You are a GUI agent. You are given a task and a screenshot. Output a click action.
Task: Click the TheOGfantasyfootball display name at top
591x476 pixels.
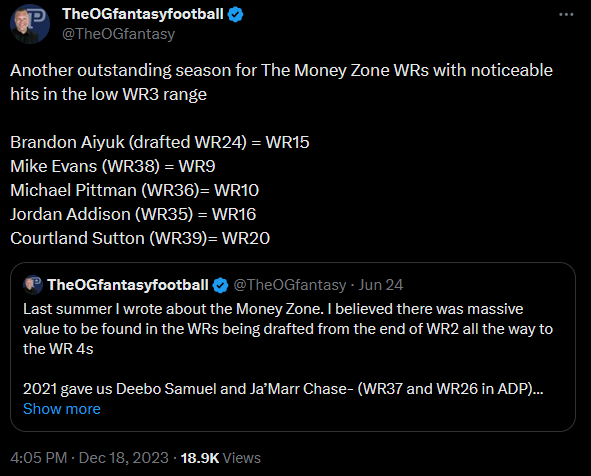pos(143,14)
